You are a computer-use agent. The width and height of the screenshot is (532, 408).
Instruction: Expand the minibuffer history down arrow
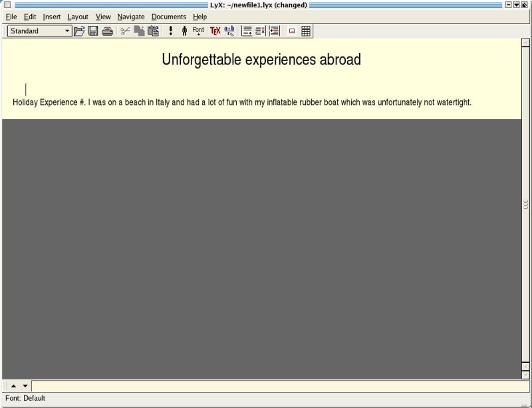pyautogui.click(x=25, y=386)
